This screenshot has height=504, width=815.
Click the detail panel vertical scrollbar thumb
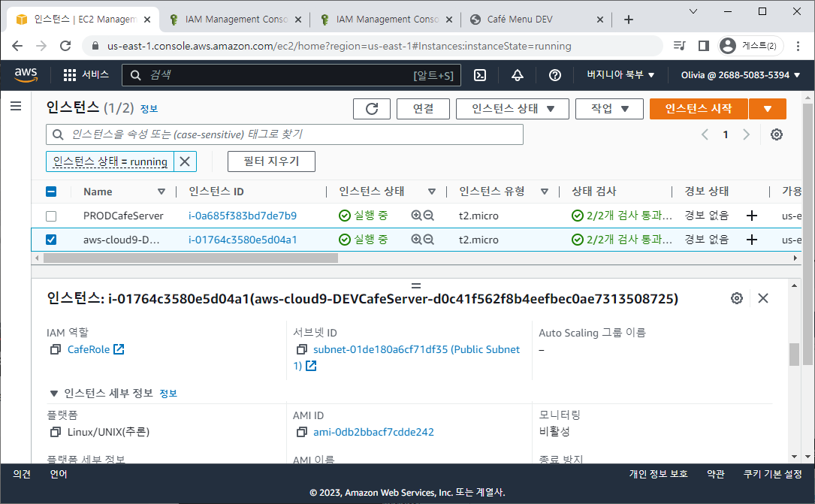794,355
